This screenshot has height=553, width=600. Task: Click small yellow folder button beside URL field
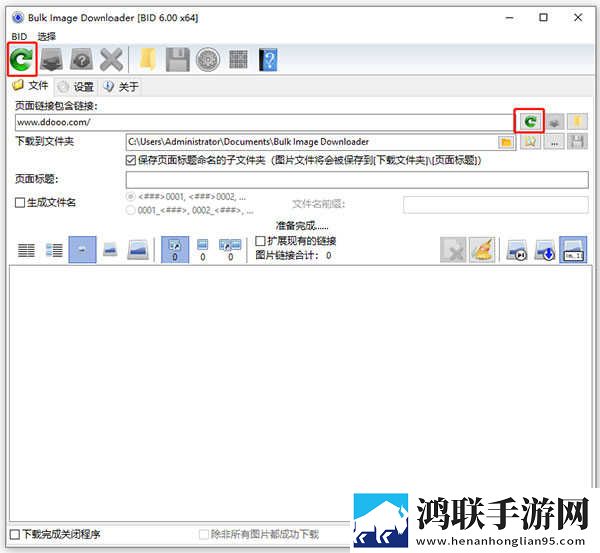577,122
